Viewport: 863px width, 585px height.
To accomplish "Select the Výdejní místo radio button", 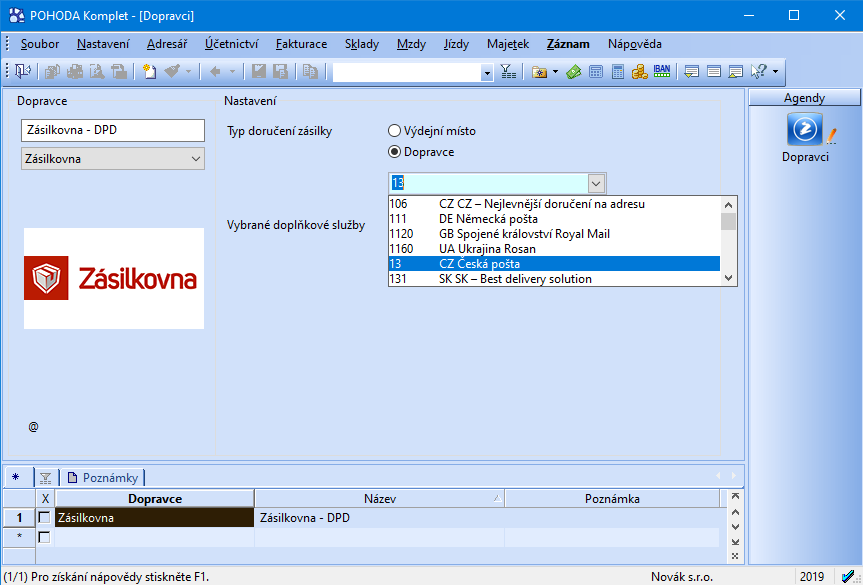I will (x=394, y=131).
